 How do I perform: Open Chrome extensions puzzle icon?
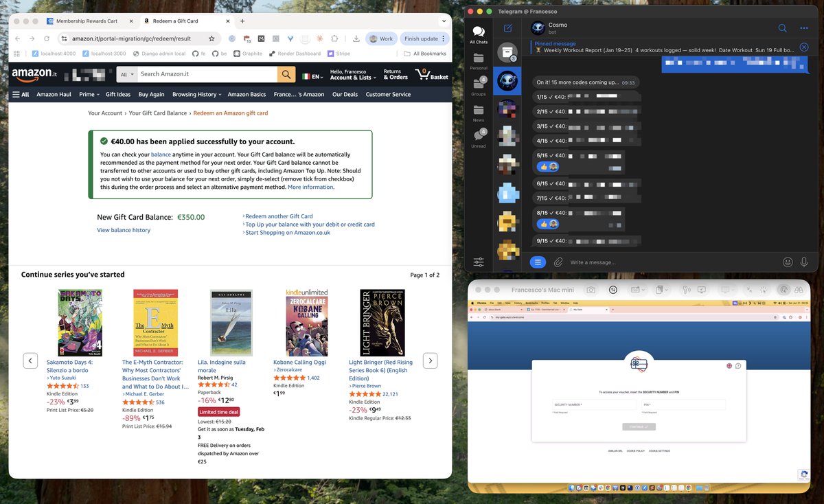coord(334,38)
